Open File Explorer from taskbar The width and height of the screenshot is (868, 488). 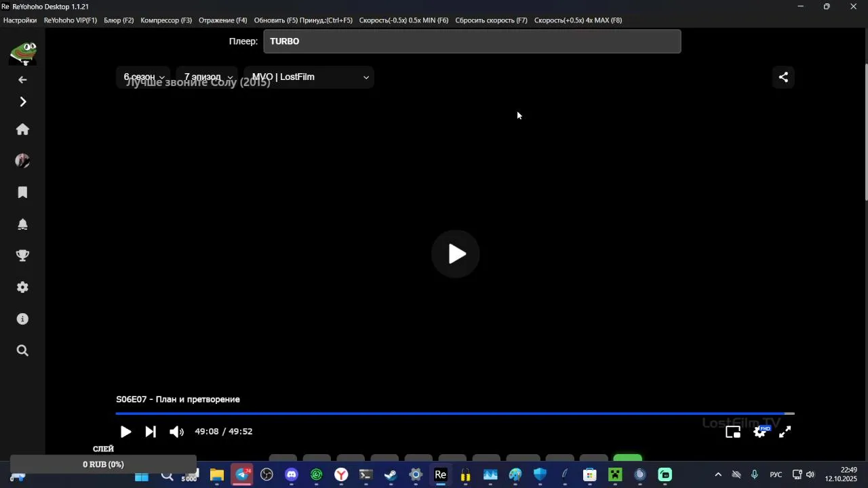pyautogui.click(x=217, y=476)
